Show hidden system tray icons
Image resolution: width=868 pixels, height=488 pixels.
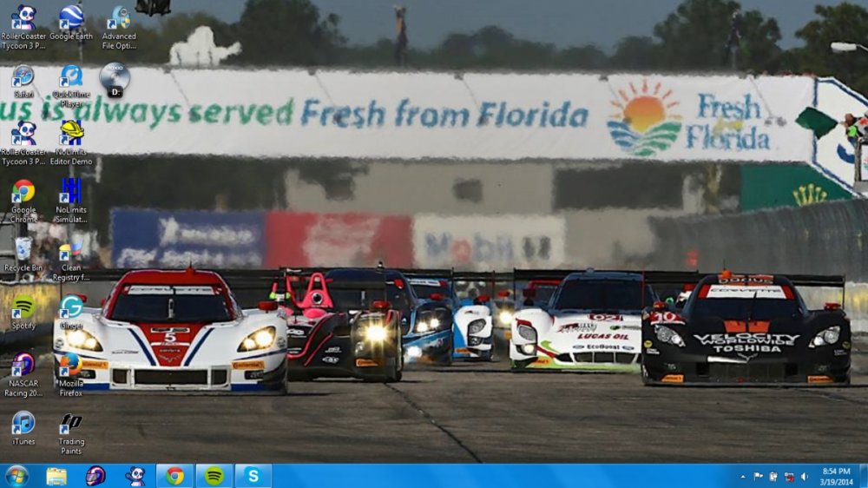click(742, 477)
